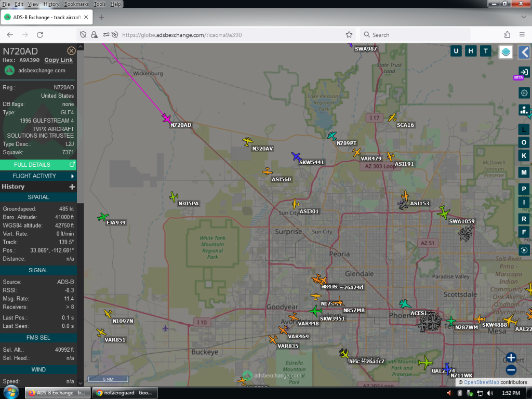Zoom in the map with plus

pos(511,357)
